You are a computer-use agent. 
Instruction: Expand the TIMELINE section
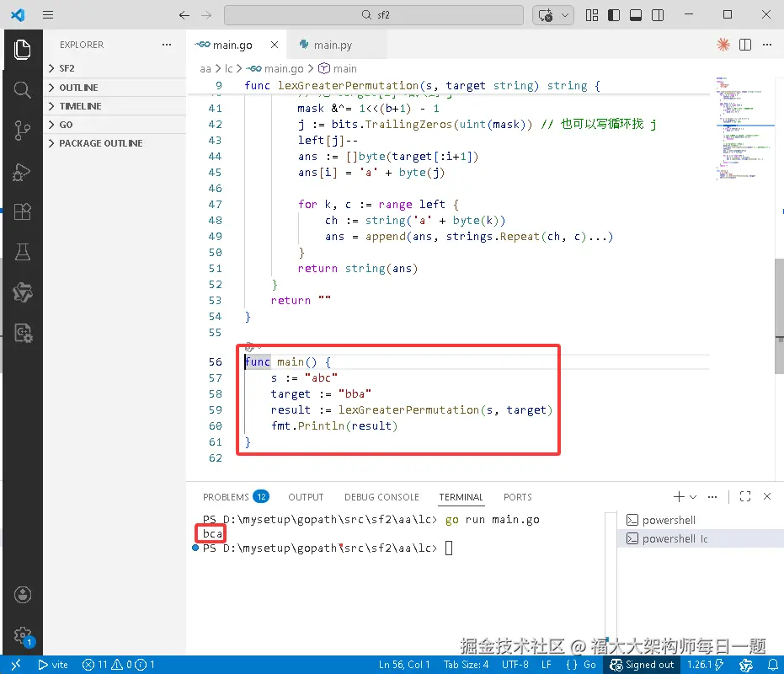(x=115, y=106)
